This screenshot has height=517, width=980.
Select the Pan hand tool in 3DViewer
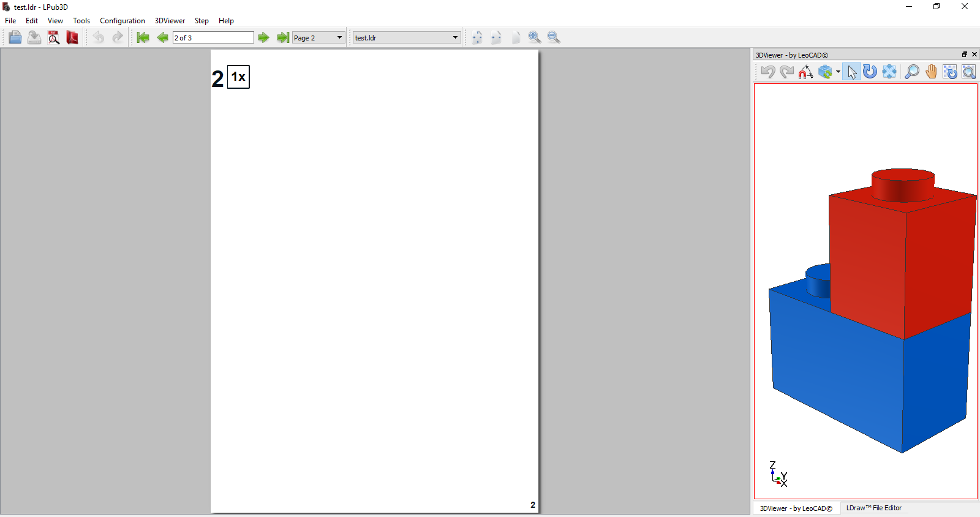pos(931,72)
